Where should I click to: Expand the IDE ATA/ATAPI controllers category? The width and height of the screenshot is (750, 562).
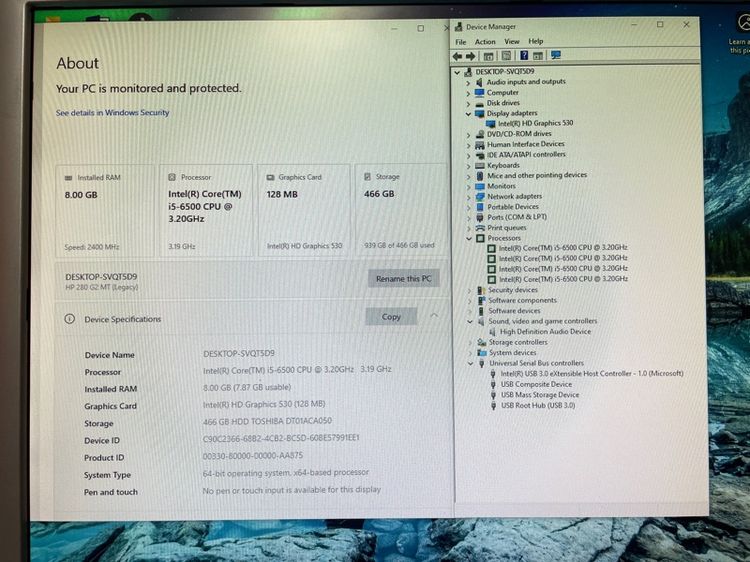[x=469, y=155]
